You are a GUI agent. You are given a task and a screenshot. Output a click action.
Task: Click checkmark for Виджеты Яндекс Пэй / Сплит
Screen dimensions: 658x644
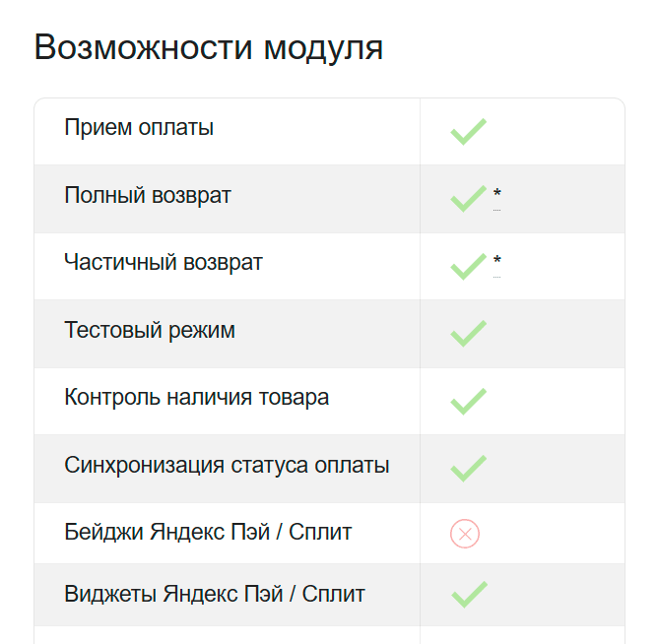[469, 595]
